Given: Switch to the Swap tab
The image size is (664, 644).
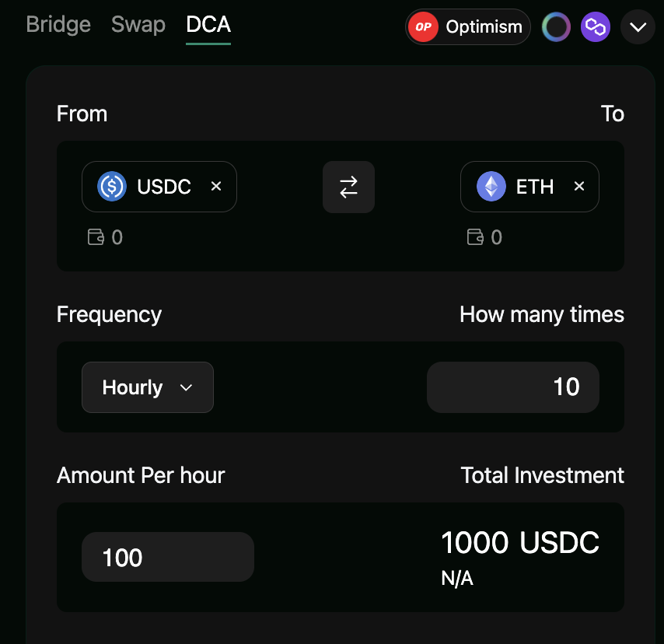Looking at the screenshot, I should pyautogui.click(x=138, y=24).
